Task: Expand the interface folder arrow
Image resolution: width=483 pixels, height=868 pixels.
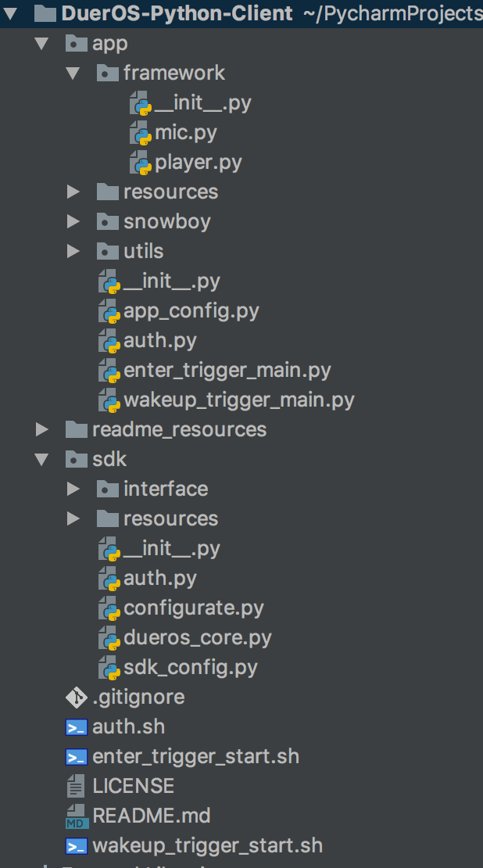Action: click(x=73, y=489)
